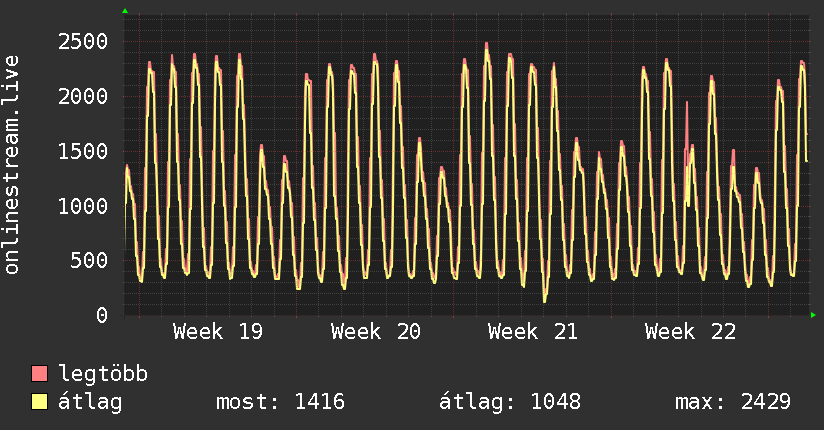Click the 1000 y-axis label
Viewport: 824px width, 430px height.
[x=83, y=206]
